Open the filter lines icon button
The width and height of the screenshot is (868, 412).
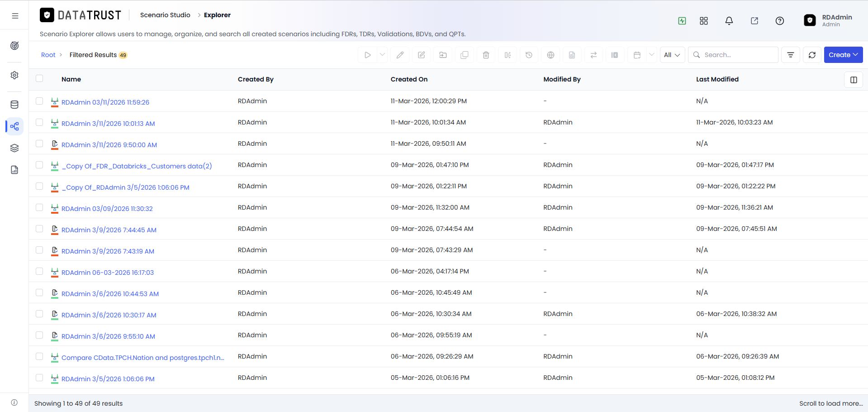click(x=791, y=55)
